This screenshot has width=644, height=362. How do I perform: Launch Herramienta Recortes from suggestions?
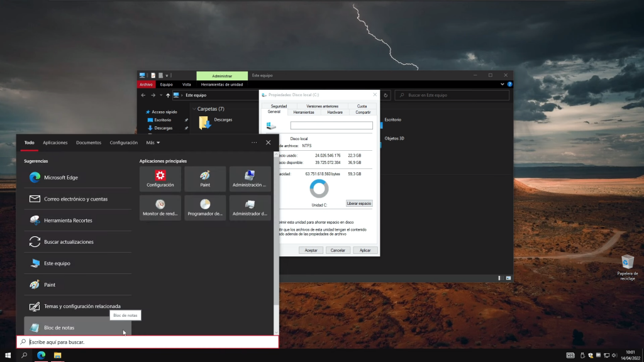(67, 221)
